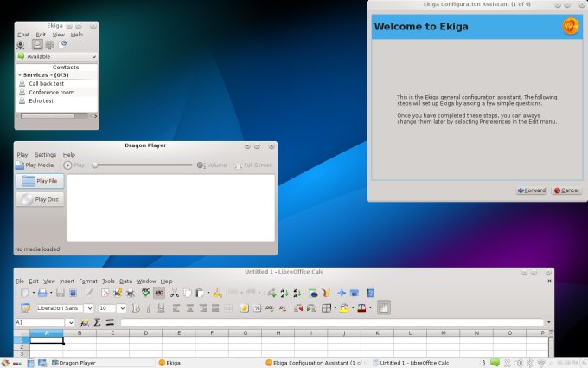Toggle AutoSpellcheck in the Calc toolbar
The image size is (588, 368).
point(159,294)
